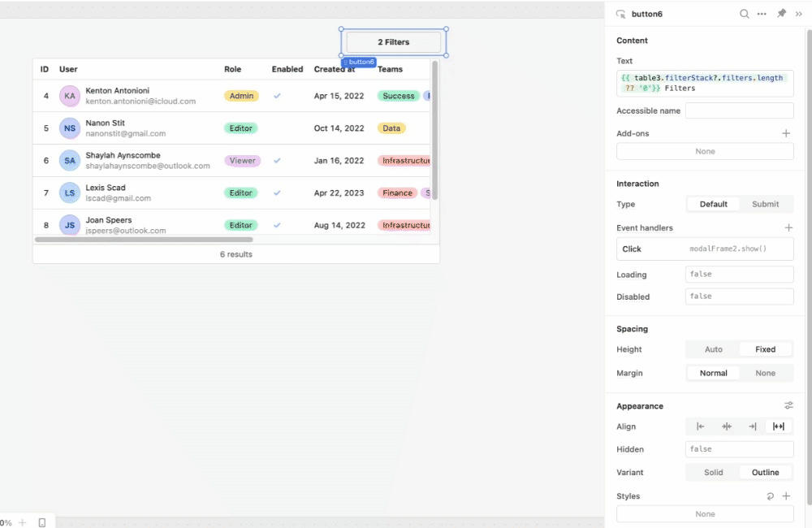Open the Appearance adjustments icon
Screen dimensions: 812x528
point(788,405)
